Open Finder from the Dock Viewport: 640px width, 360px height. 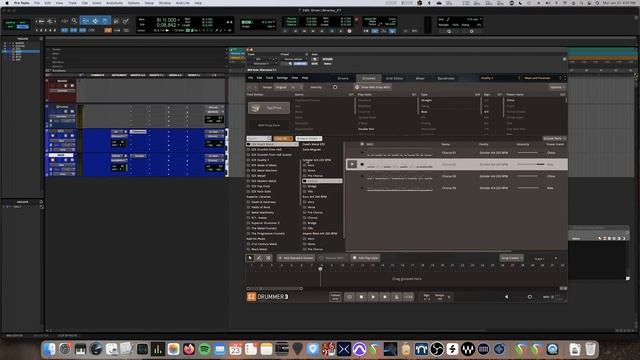[49, 349]
